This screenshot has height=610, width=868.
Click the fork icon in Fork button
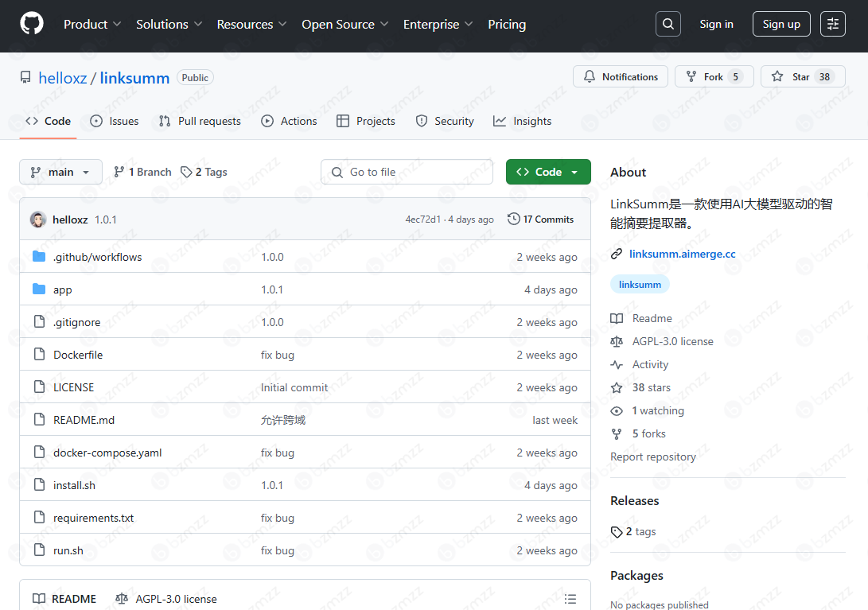pos(691,76)
